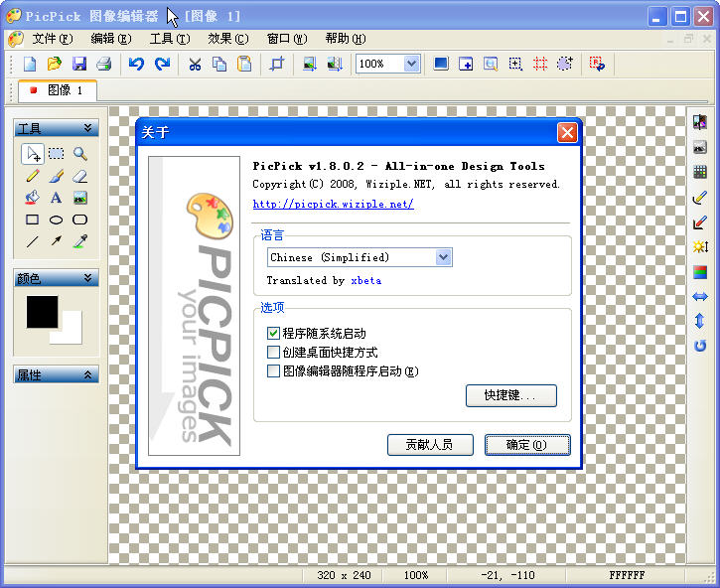The image size is (720, 588).
Task: Click the brightness sun icon in right sidebar
Action: [700, 246]
